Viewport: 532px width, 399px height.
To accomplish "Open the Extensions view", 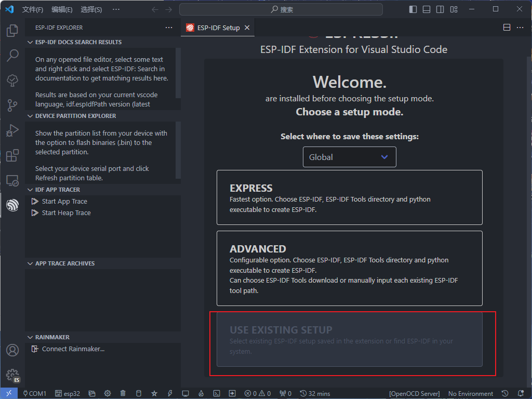I will click(12, 156).
